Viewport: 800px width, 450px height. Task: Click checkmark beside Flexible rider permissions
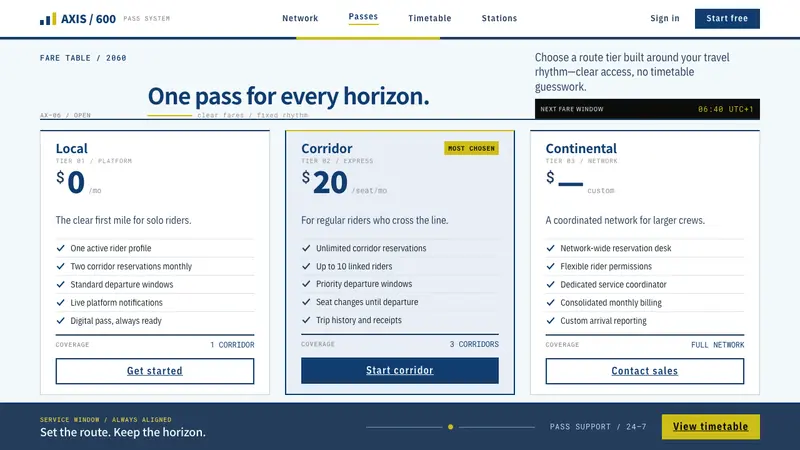[x=551, y=266]
